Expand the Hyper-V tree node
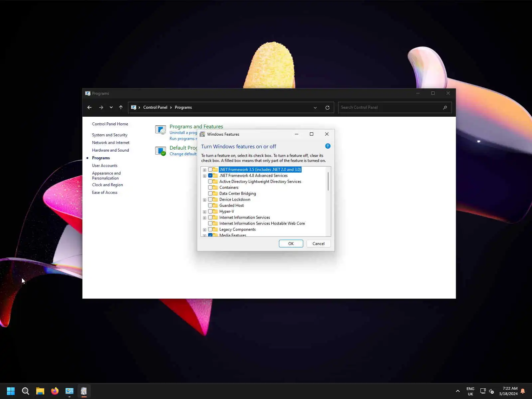 (204, 212)
